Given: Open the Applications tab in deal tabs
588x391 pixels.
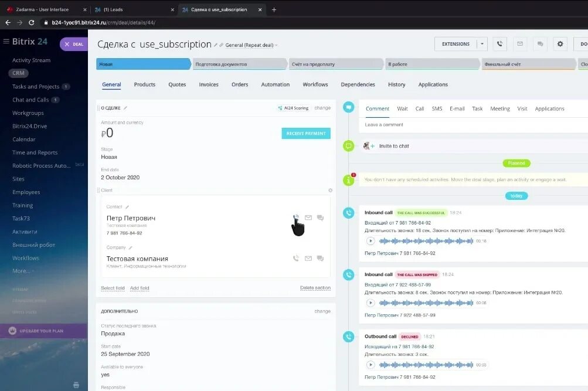Looking at the screenshot, I should click(433, 84).
